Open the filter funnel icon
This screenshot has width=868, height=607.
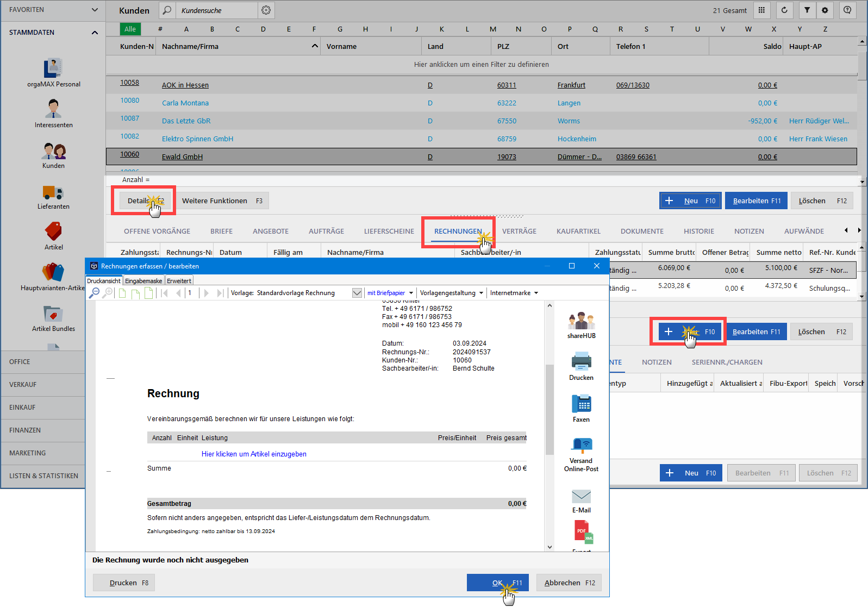pyautogui.click(x=807, y=10)
